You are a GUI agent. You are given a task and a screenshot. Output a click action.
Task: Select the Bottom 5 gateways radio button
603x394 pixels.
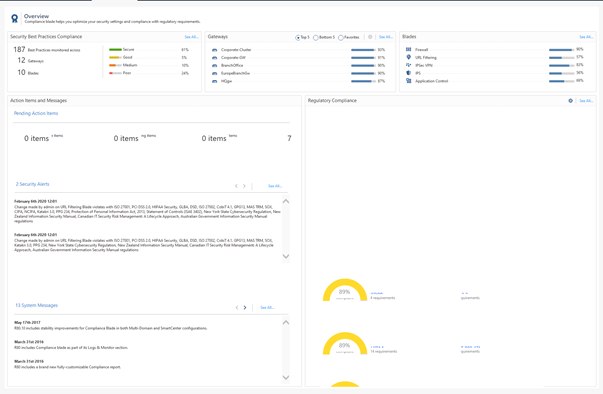(316, 38)
